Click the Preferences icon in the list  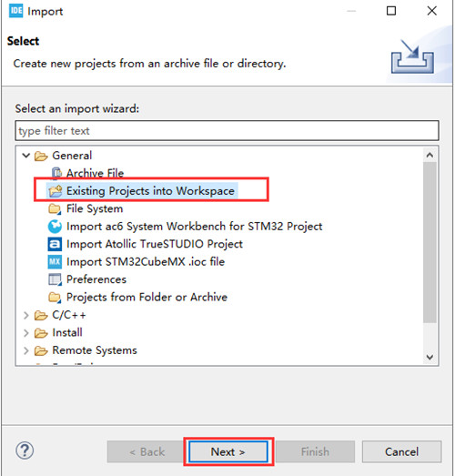tap(55, 279)
